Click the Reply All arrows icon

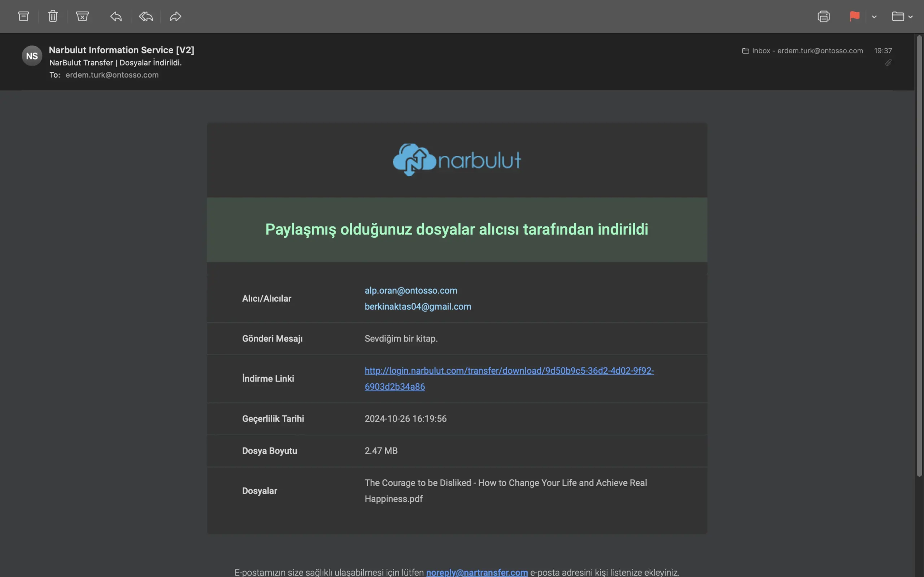146,17
